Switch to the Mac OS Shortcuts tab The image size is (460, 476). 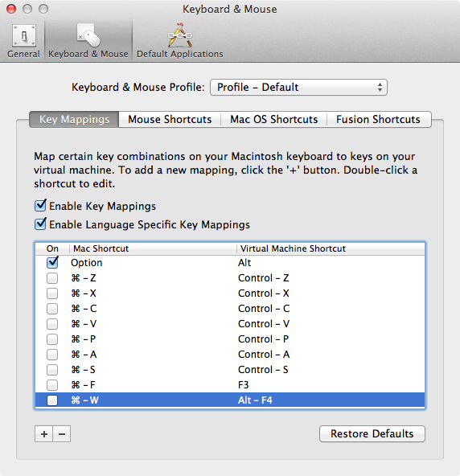[274, 119]
